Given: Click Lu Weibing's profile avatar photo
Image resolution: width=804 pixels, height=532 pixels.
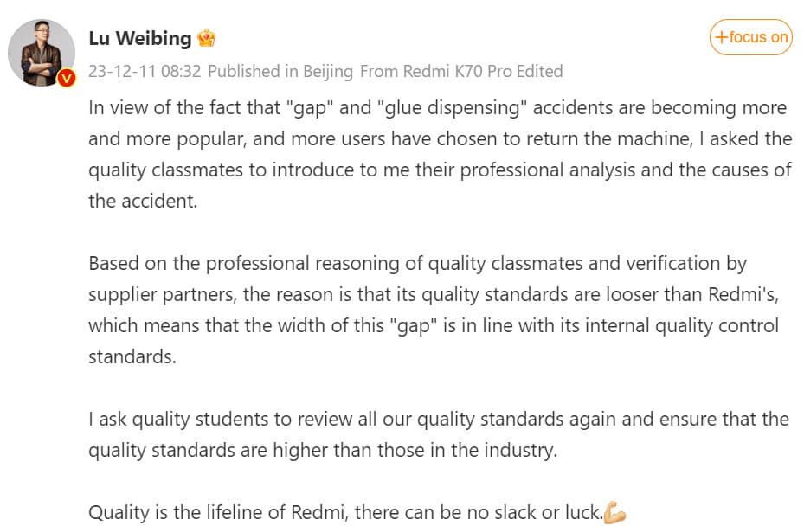Looking at the screenshot, I should point(41,51).
